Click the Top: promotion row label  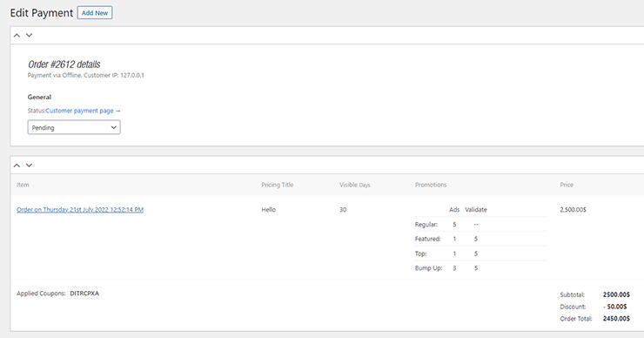point(421,253)
